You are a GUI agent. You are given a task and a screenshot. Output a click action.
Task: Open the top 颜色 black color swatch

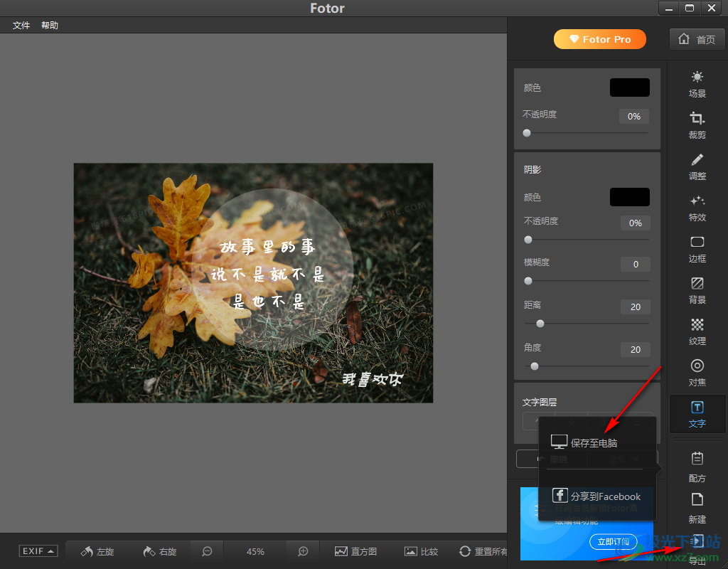click(630, 87)
